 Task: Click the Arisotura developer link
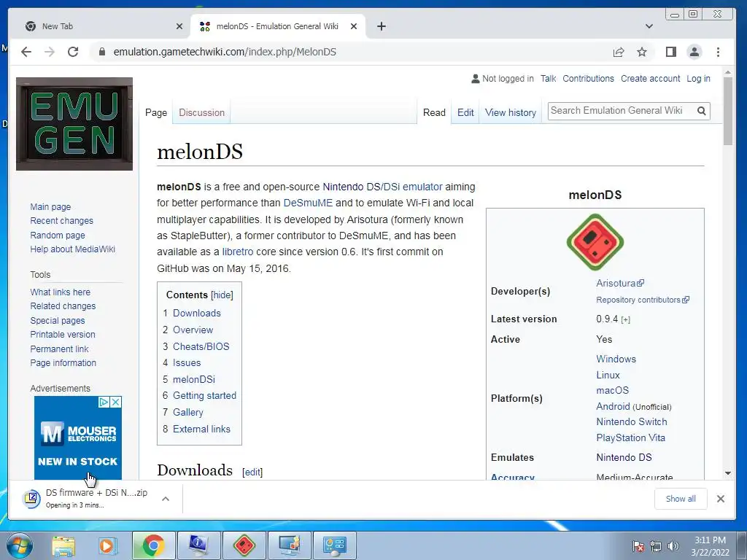(620, 283)
